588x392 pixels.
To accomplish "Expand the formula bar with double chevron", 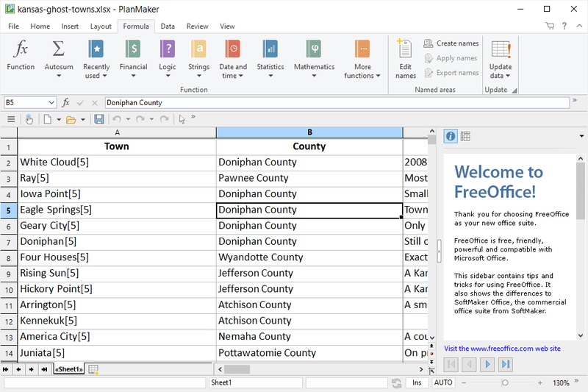I will point(575,100).
